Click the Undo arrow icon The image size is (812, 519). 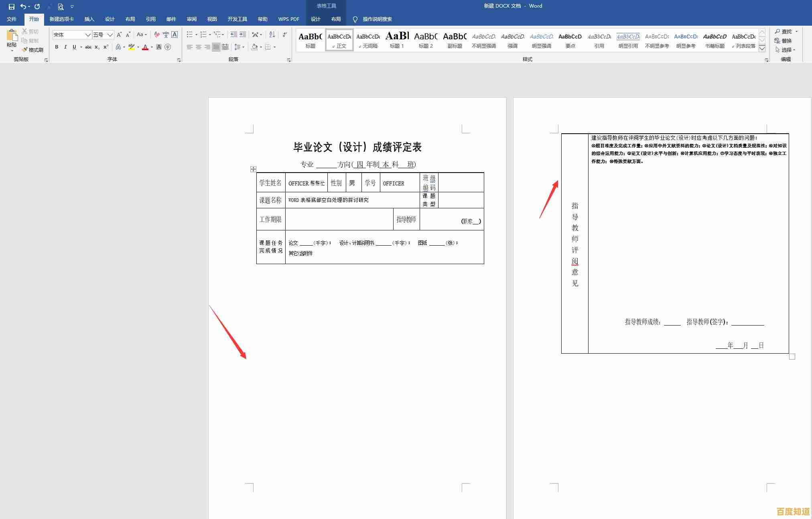[x=23, y=6]
